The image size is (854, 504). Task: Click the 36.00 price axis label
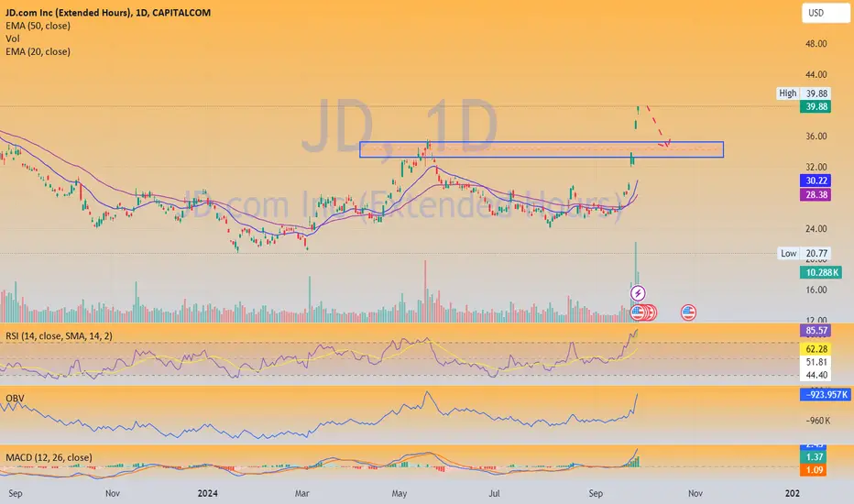coord(816,137)
